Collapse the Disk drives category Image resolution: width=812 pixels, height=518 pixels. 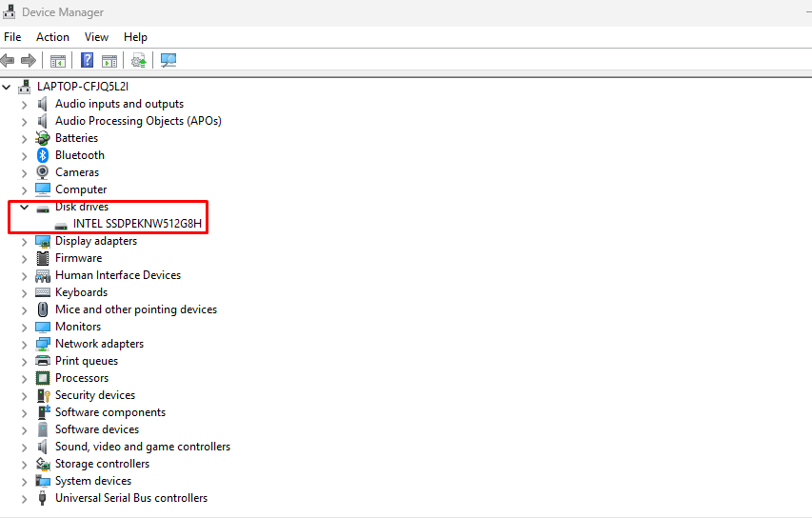(x=25, y=207)
